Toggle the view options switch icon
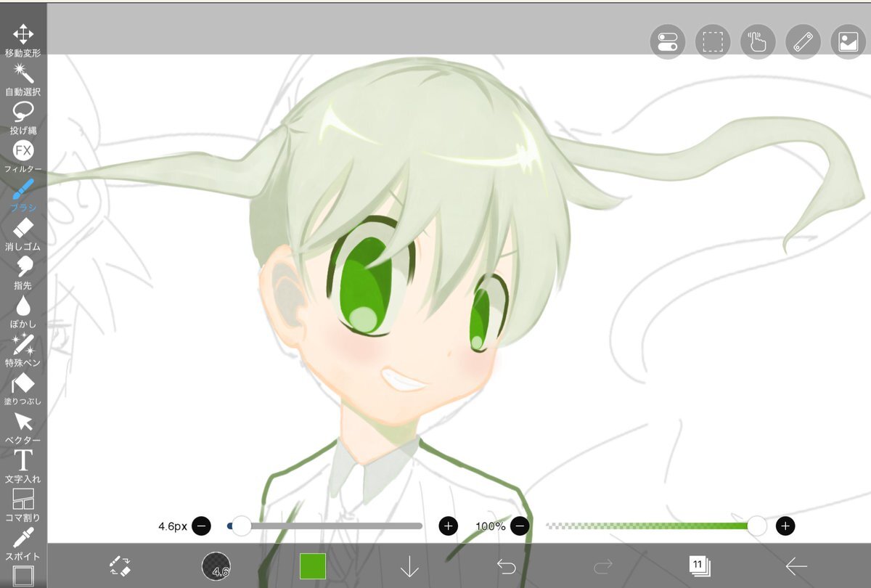 (668, 42)
